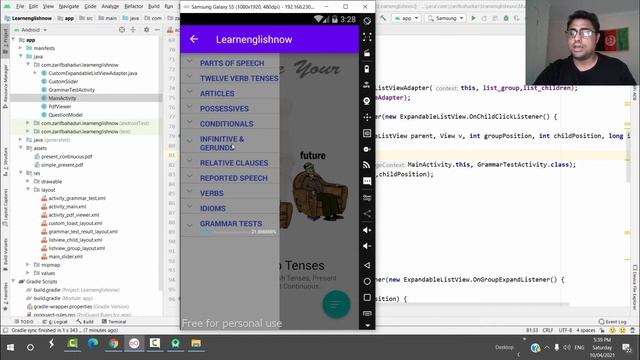640x360 pixels.
Task: Tap the teal floating action button
Action: (336, 304)
